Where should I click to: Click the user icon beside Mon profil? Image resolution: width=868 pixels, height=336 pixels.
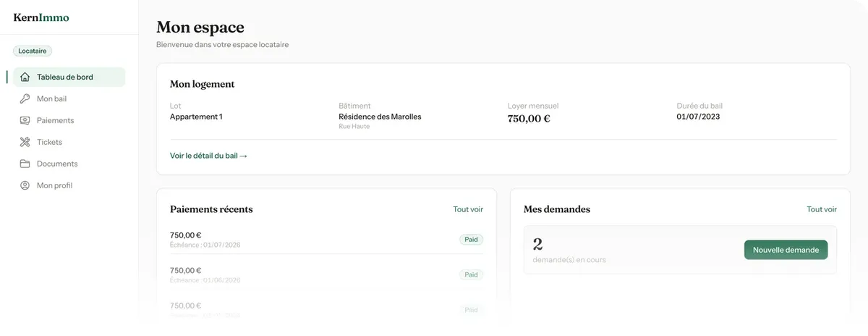point(25,185)
